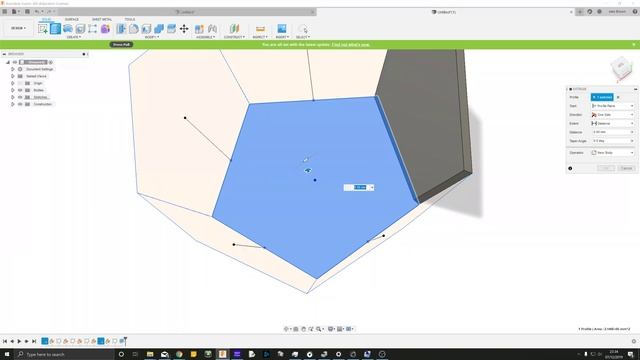Screen dimensions: 640x360
Task: Click the distance input box on canvas
Action: click(359, 187)
